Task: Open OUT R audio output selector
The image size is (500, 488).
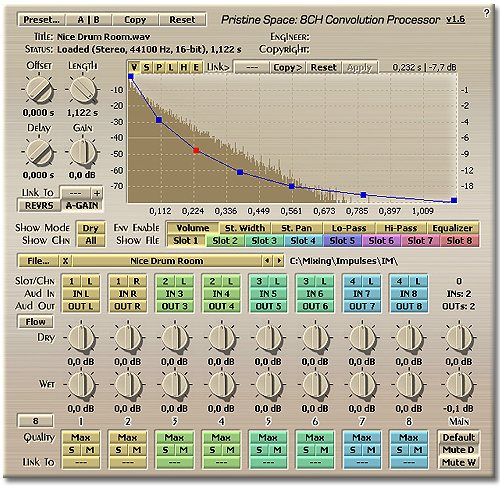Action: (x=127, y=306)
